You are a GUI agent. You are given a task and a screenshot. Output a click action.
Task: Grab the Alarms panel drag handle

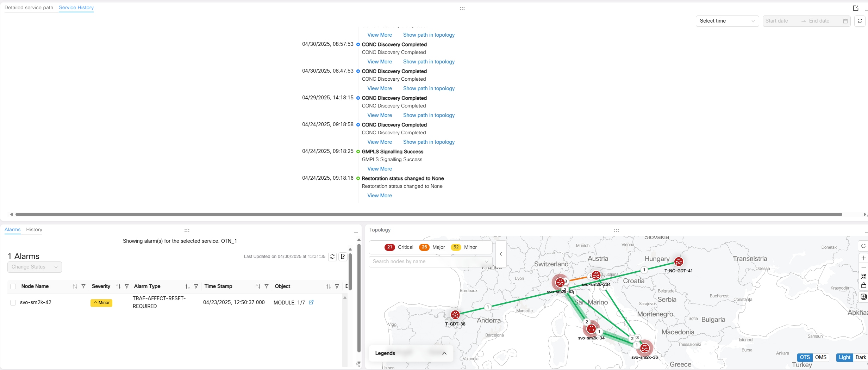click(x=187, y=230)
